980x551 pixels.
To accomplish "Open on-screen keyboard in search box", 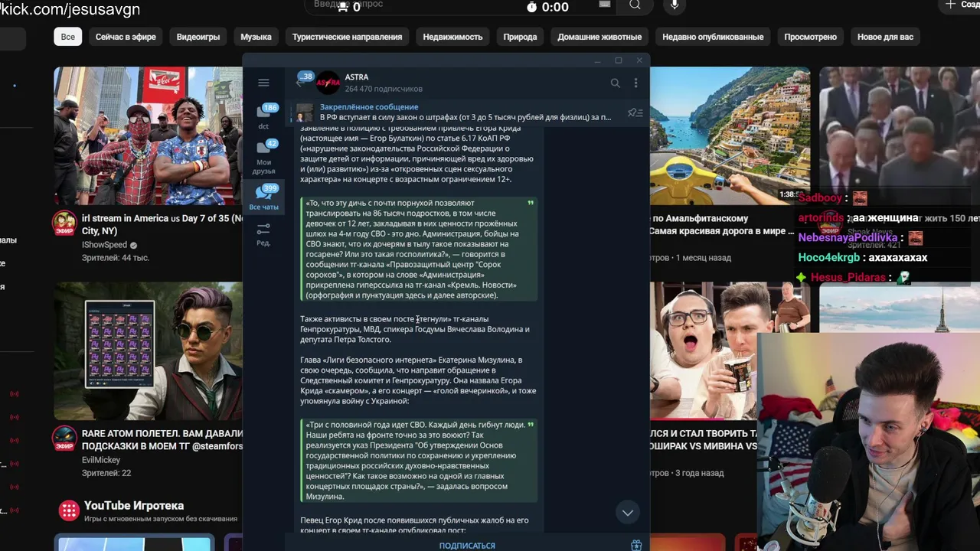I will click(605, 5).
